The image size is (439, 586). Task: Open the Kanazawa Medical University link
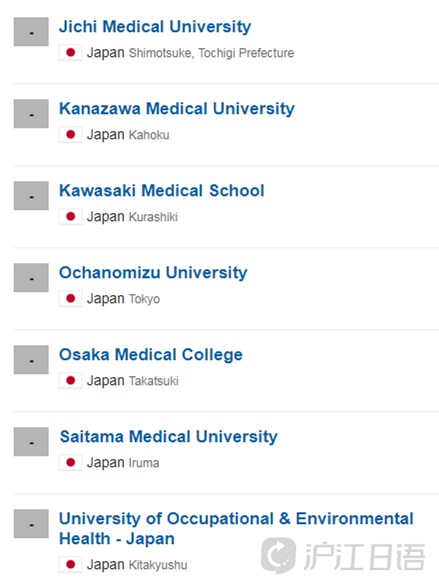point(177,109)
